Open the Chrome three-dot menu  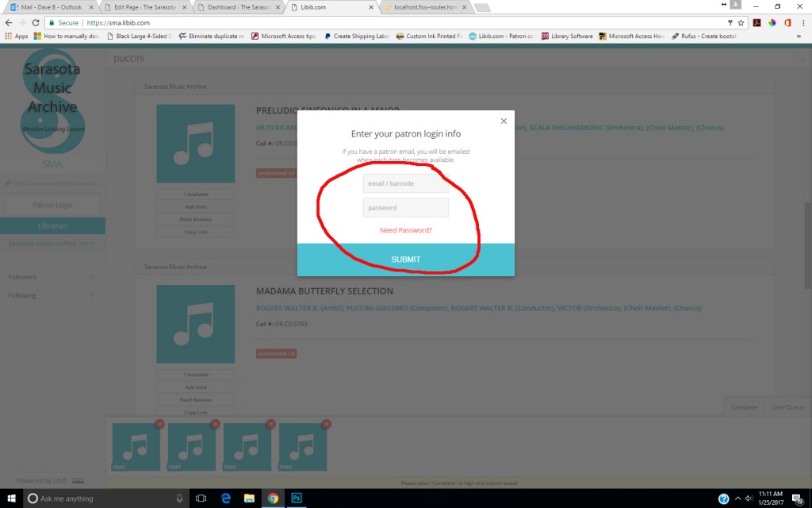coord(803,23)
